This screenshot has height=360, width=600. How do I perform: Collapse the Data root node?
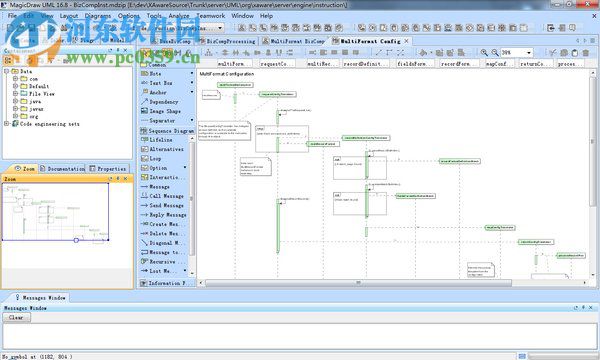tap(7, 71)
